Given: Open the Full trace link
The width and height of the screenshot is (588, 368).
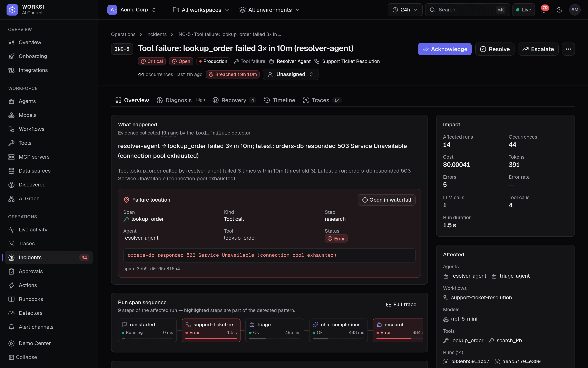Looking at the screenshot, I should 401,304.
